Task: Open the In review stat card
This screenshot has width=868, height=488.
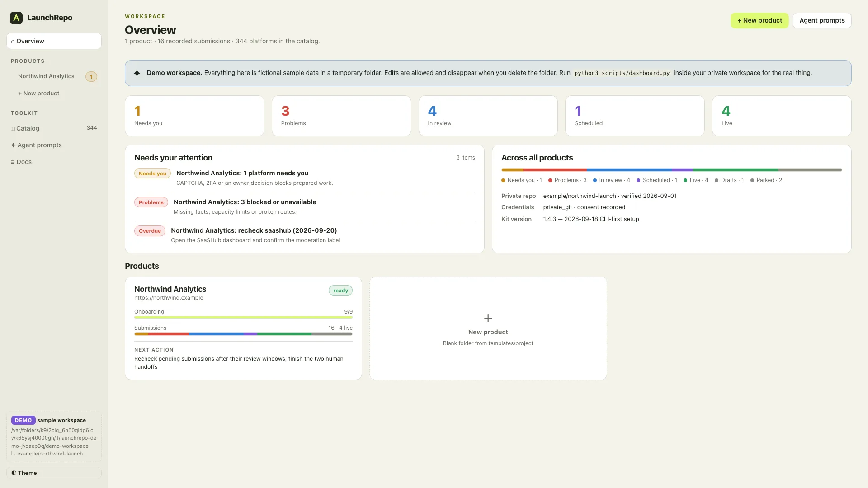Action: 488,116
